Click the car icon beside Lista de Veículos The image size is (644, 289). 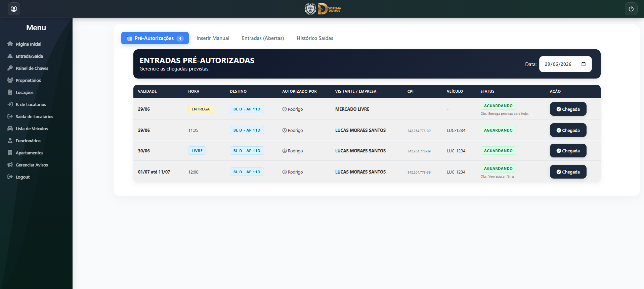10,129
